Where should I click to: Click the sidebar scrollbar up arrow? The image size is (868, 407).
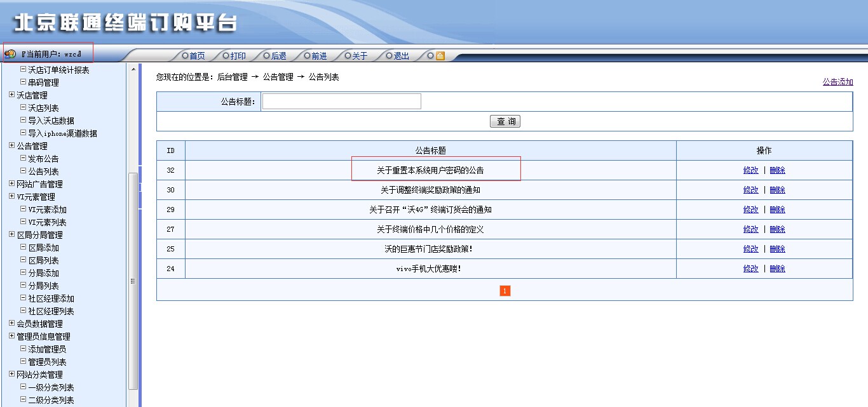(x=133, y=69)
